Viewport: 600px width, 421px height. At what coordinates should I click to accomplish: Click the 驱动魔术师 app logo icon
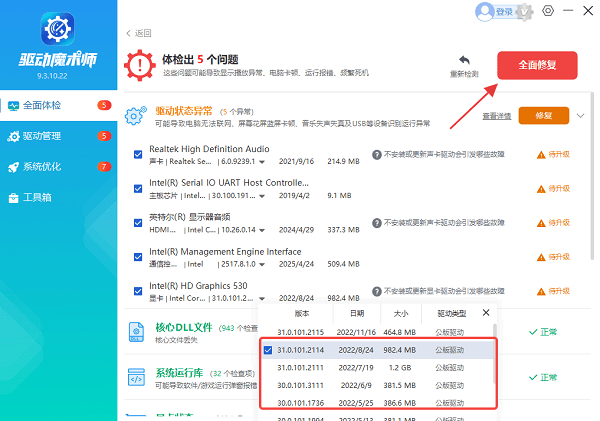click(58, 29)
